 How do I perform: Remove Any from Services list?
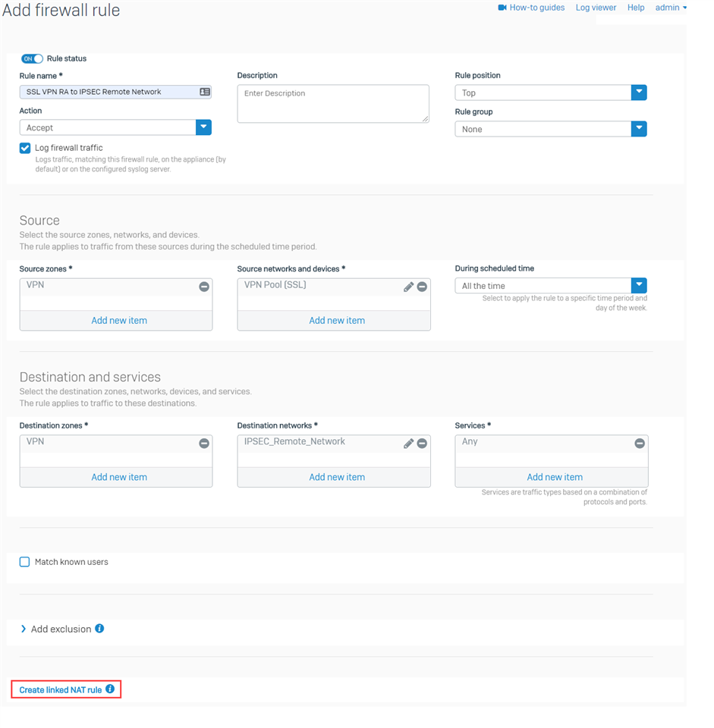(640, 444)
